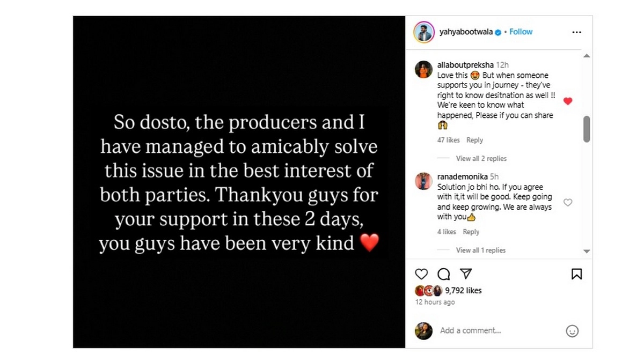Open comments via the speech bubble icon
Screen dimensions: 644x362
click(x=444, y=274)
